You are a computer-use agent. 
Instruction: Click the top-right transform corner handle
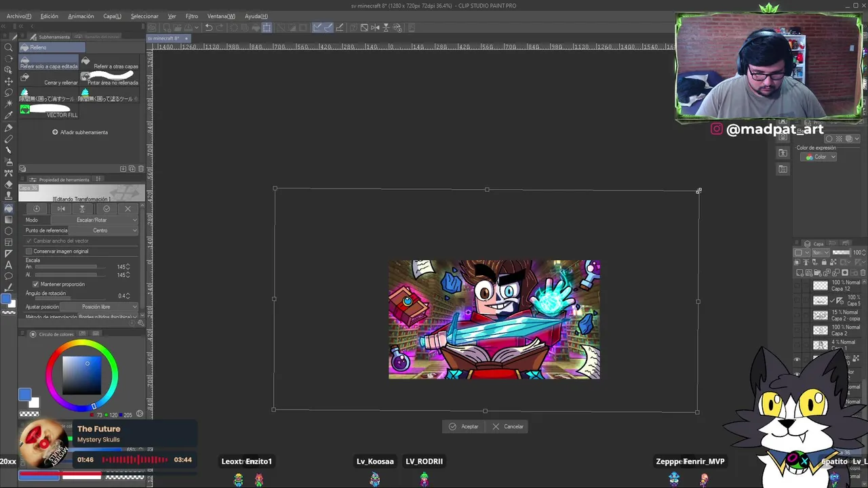coord(698,191)
